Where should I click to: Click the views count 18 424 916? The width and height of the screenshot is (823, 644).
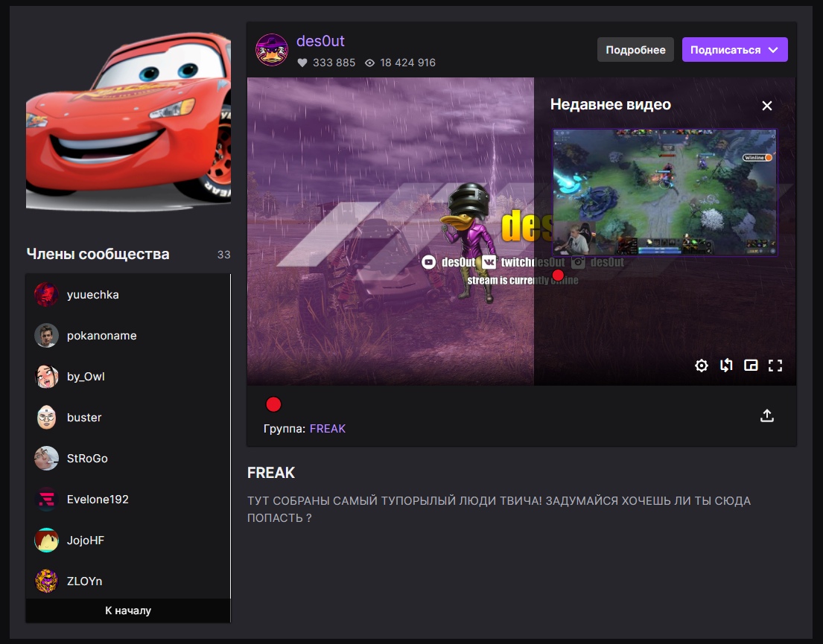click(408, 63)
